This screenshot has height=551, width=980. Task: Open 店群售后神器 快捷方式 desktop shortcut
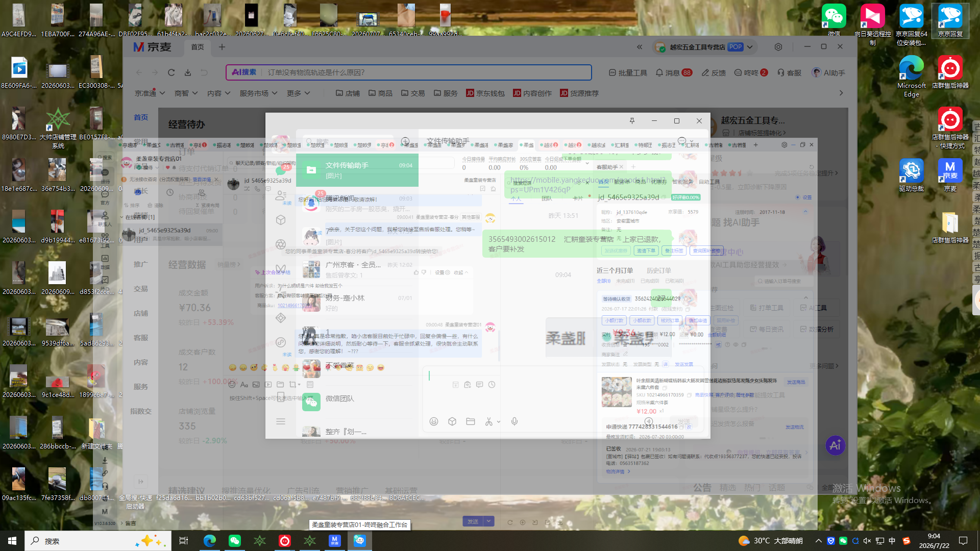[950, 128]
